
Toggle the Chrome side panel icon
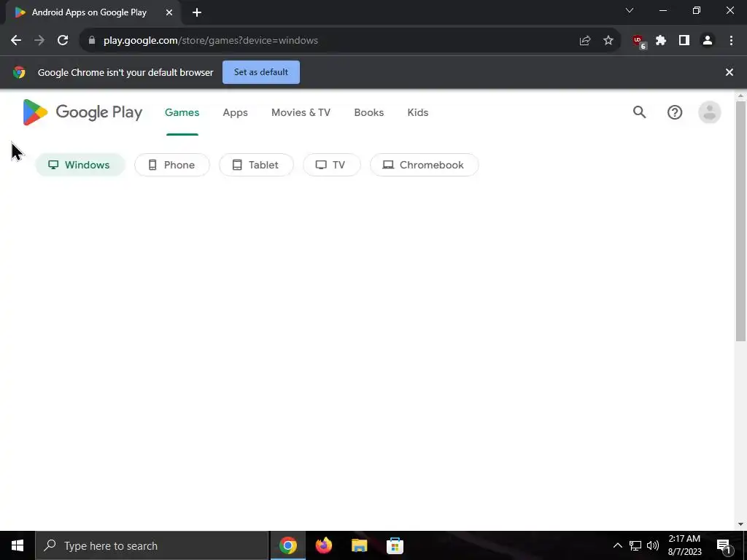pyautogui.click(x=684, y=41)
